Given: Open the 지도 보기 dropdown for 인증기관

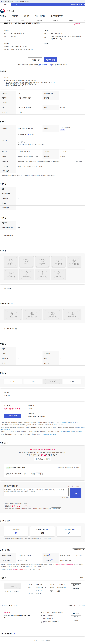Looking at the screenshot, I should 79,555.
